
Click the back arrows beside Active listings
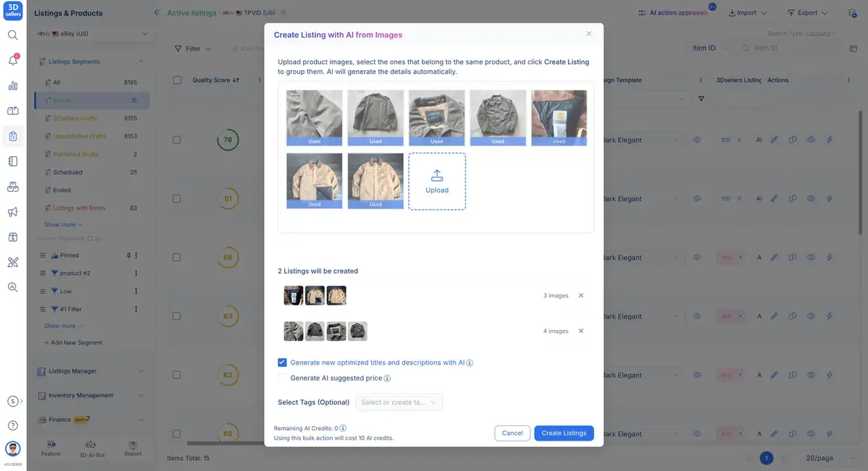pyautogui.click(x=158, y=13)
